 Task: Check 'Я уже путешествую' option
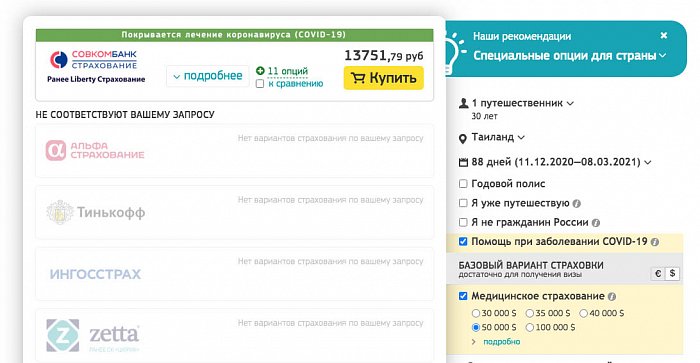point(463,203)
